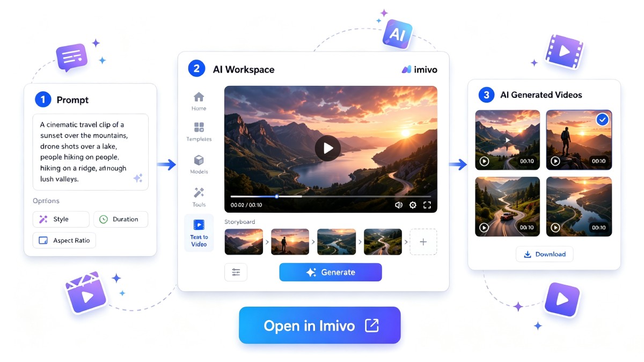
Task: Open generated thumbnail of lake at sunset
Action: pos(508,140)
